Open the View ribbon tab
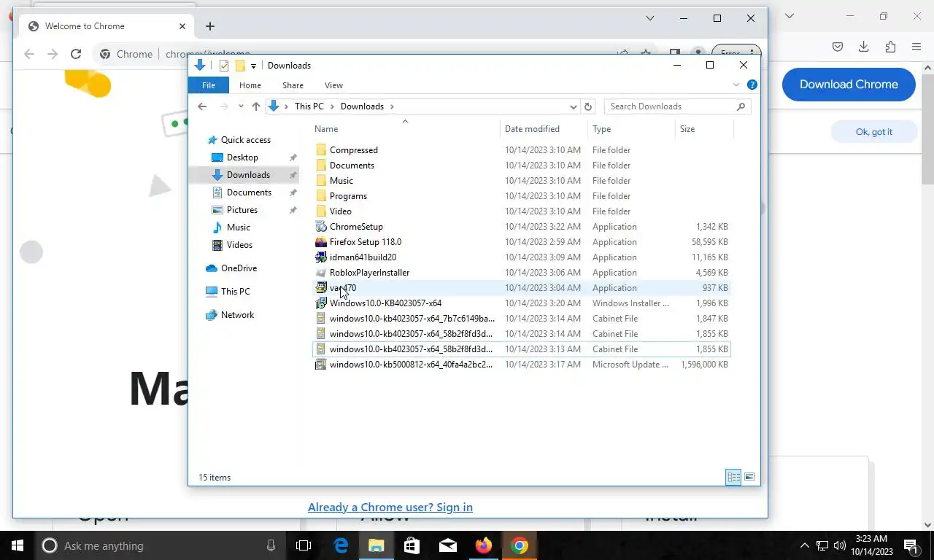 [x=333, y=85]
